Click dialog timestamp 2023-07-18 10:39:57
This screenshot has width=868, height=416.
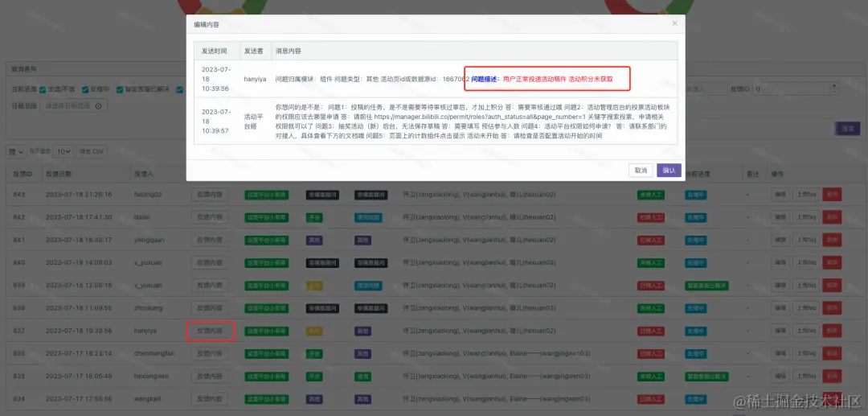point(216,122)
